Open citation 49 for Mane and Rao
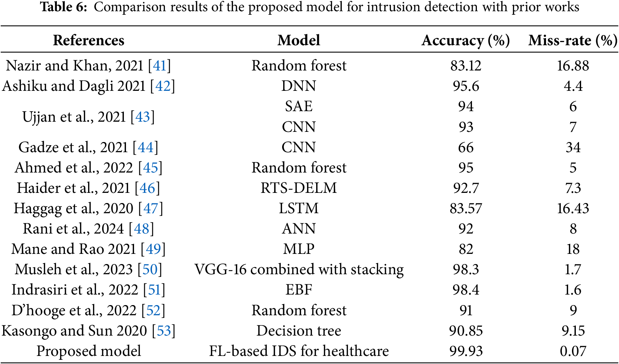The image size is (619, 364). point(153,249)
